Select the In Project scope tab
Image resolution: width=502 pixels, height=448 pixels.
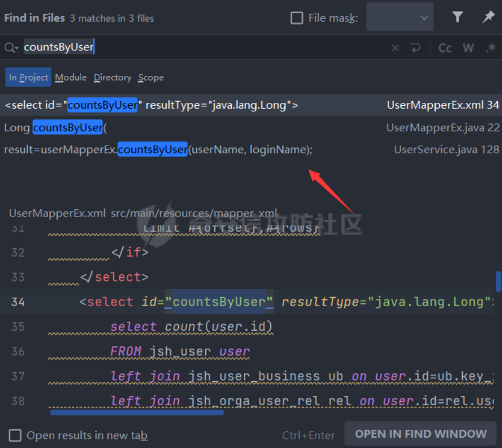point(28,77)
